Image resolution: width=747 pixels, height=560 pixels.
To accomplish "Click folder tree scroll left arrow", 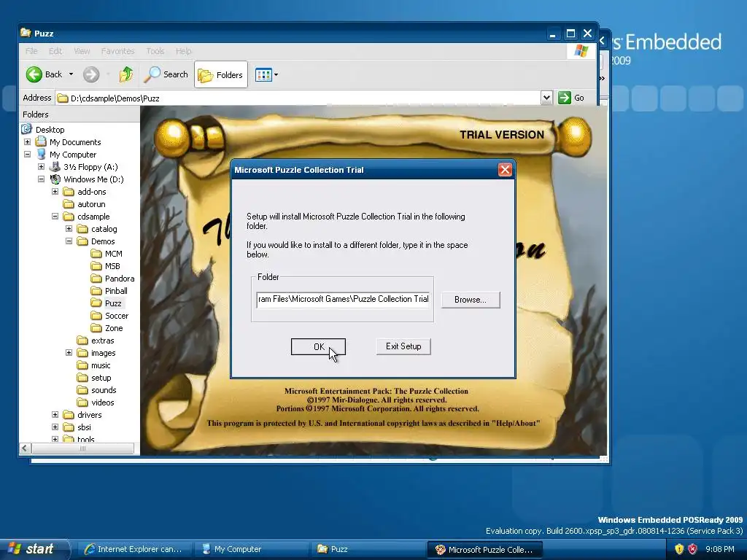I will [26, 448].
